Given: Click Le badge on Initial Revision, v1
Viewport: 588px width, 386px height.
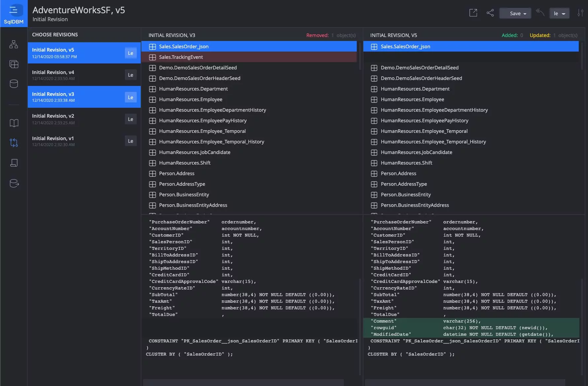Looking at the screenshot, I should [130, 141].
